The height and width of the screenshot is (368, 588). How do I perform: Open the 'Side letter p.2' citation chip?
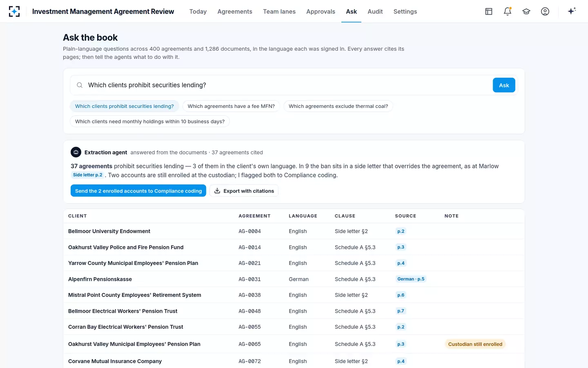(88, 175)
